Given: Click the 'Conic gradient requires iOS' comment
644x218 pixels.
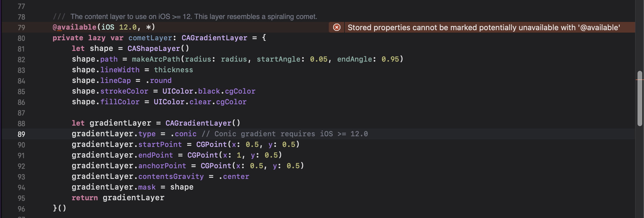Looking at the screenshot, I should click(285, 134).
